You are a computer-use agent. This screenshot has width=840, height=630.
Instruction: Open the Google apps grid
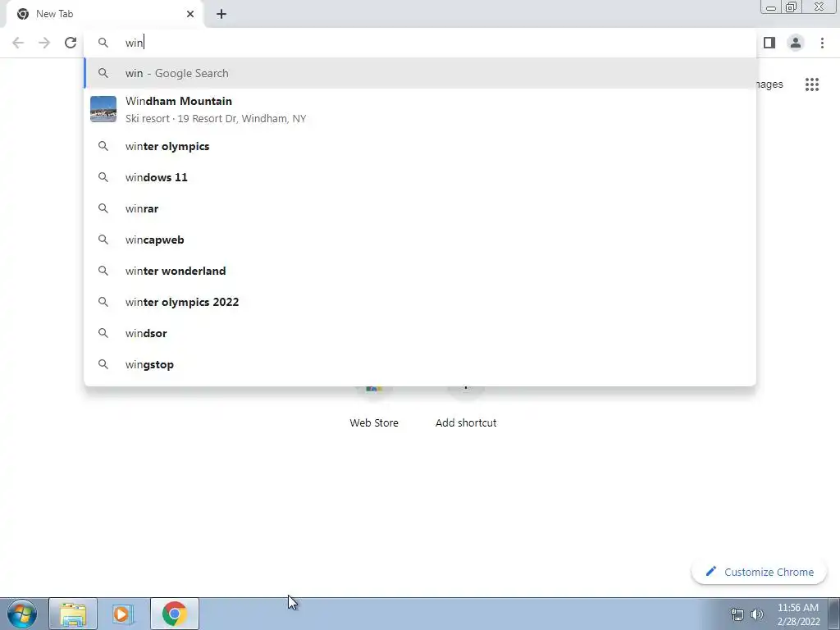coord(812,84)
